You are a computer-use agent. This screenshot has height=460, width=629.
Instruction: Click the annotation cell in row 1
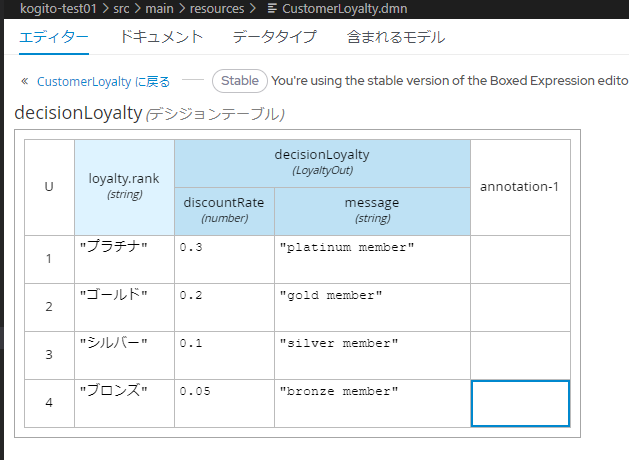520,259
